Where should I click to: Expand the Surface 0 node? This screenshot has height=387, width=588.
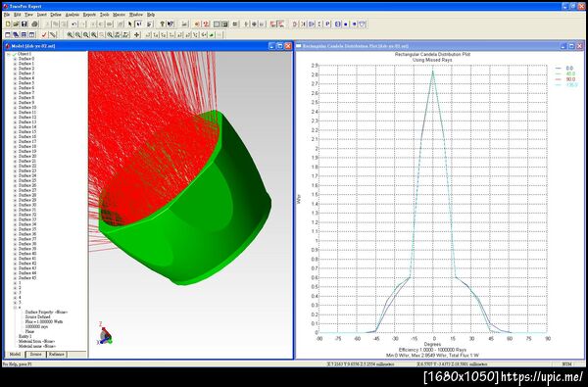(15, 59)
